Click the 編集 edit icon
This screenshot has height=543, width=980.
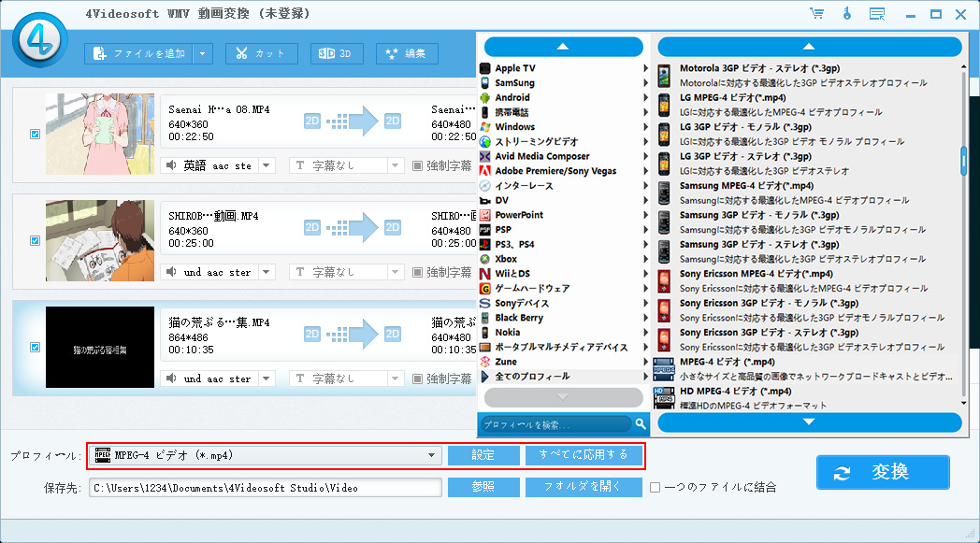(x=393, y=52)
